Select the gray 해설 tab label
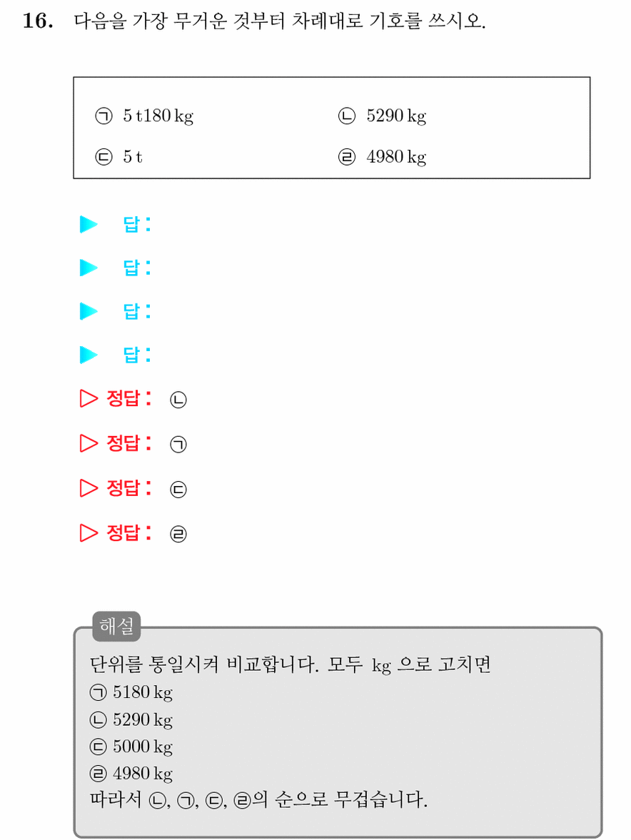This screenshot has width=631, height=840. pos(116,626)
